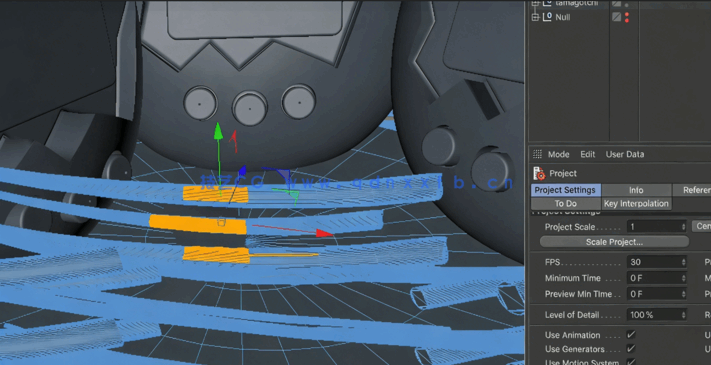Toggle the Use Motion System checkbox
The width and height of the screenshot is (711, 365).
pos(631,362)
